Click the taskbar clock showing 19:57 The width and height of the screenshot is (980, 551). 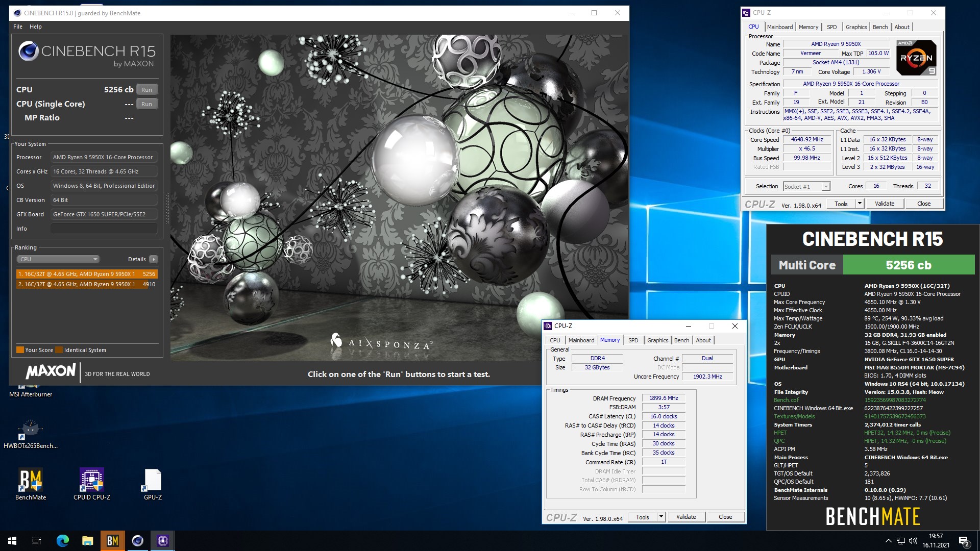[x=936, y=541]
